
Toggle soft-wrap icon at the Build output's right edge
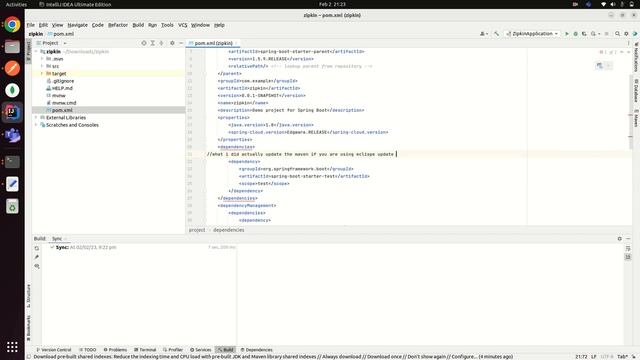tap(628, 248)
